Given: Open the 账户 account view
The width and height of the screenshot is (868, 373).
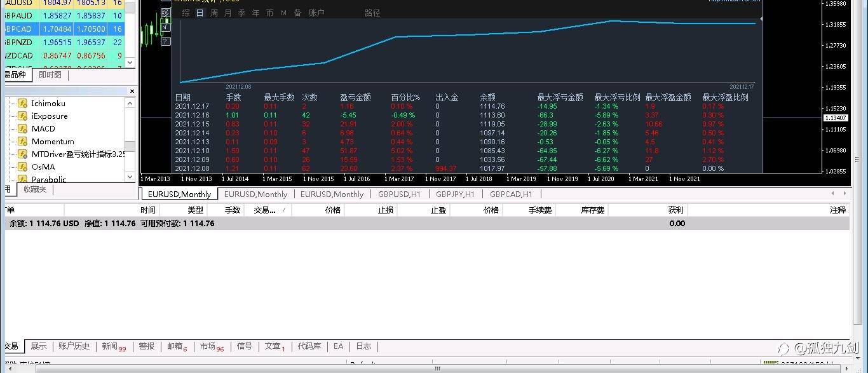Looking at the screenshot, I should [316, 13].
